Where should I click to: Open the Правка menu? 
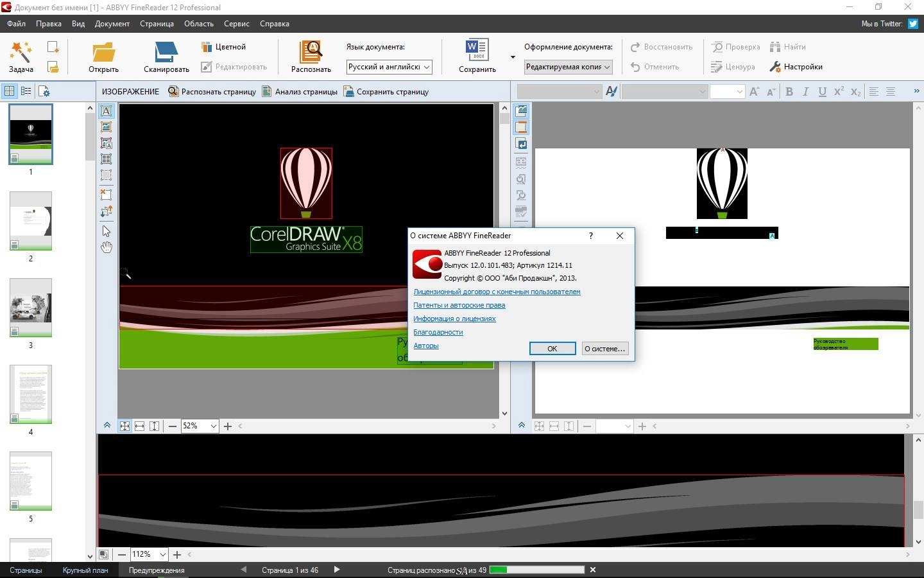click(x=49, y=24)
